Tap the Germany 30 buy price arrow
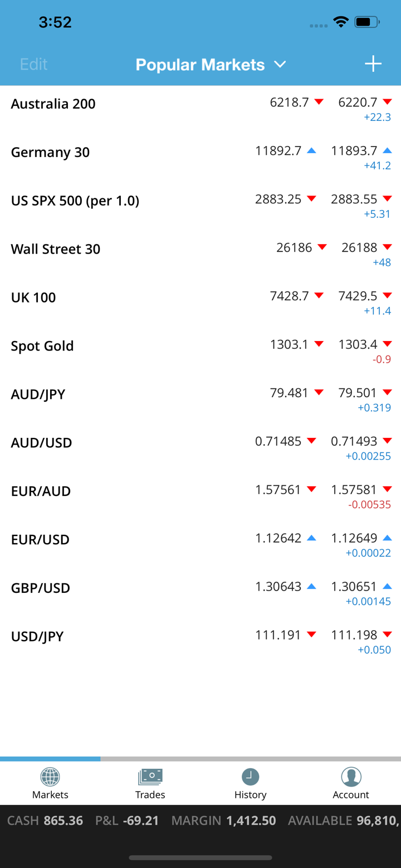 click(388, 150)
